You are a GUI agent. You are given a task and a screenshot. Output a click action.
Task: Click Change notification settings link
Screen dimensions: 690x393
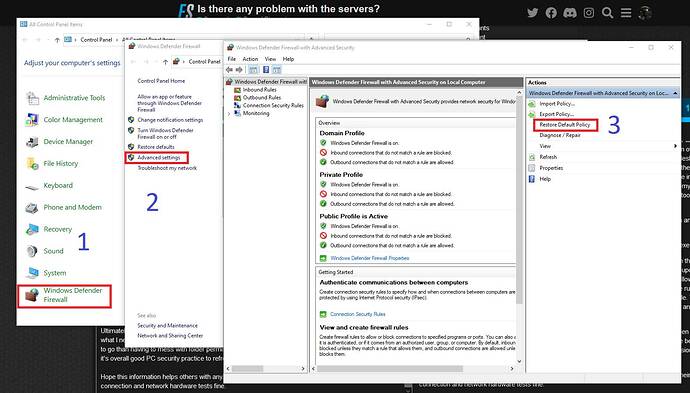pyautogui.click(x=170, y=120)
